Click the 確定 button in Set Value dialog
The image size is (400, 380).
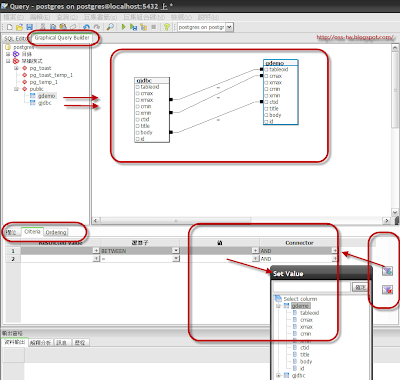tap(360, 287)
